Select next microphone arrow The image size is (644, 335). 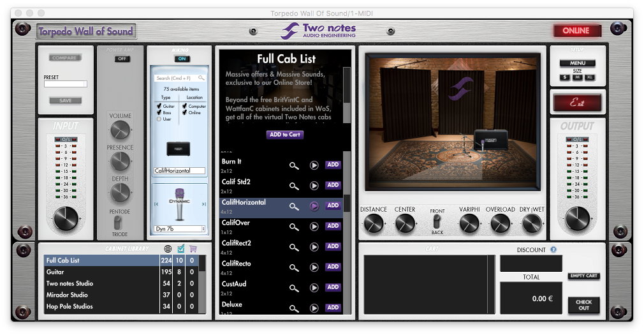[203, 204]
